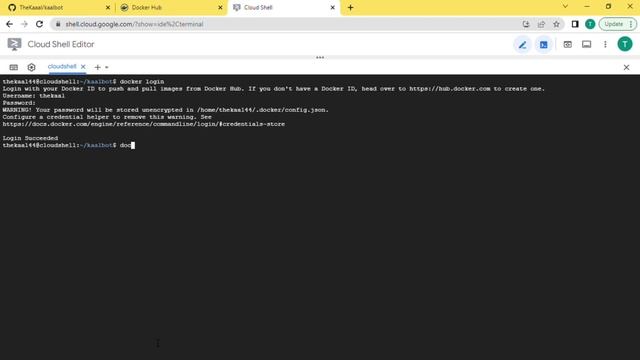Add a new terminal tab
The width and height of the screenshot is (640, 360).
98,67
